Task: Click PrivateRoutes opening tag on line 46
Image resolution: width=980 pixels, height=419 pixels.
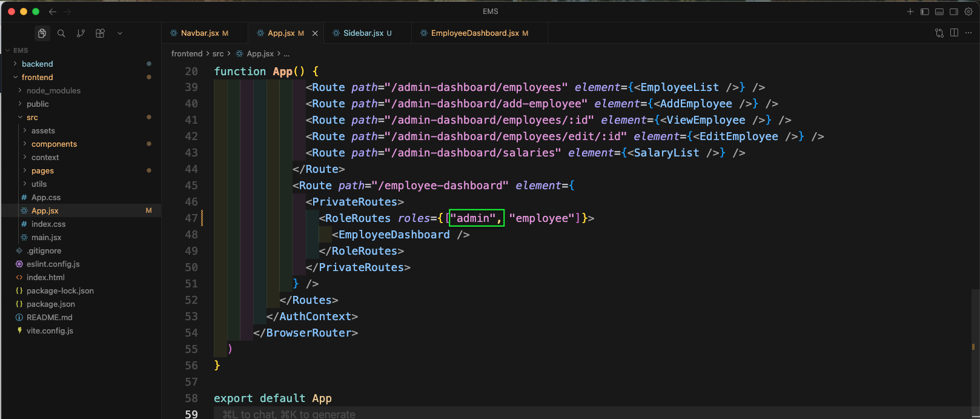Action: tap(355, 202)
